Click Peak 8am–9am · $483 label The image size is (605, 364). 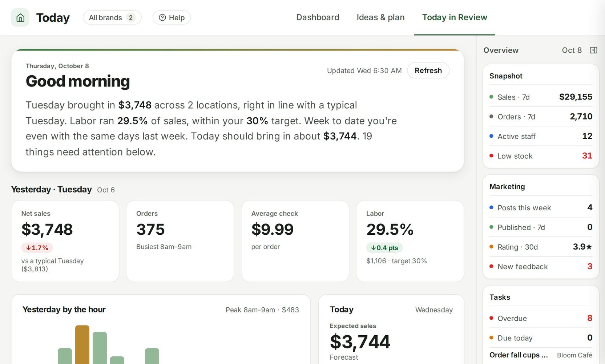coord(262,310)
